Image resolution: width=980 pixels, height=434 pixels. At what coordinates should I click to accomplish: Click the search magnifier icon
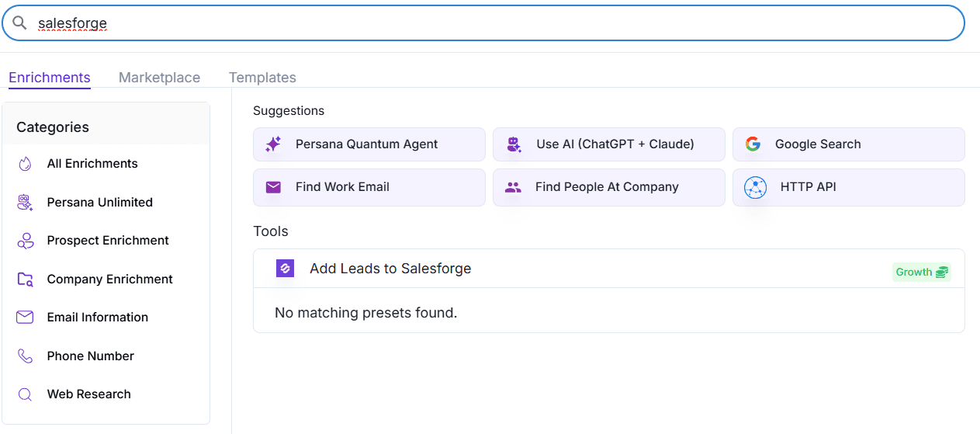pos(20,23)
